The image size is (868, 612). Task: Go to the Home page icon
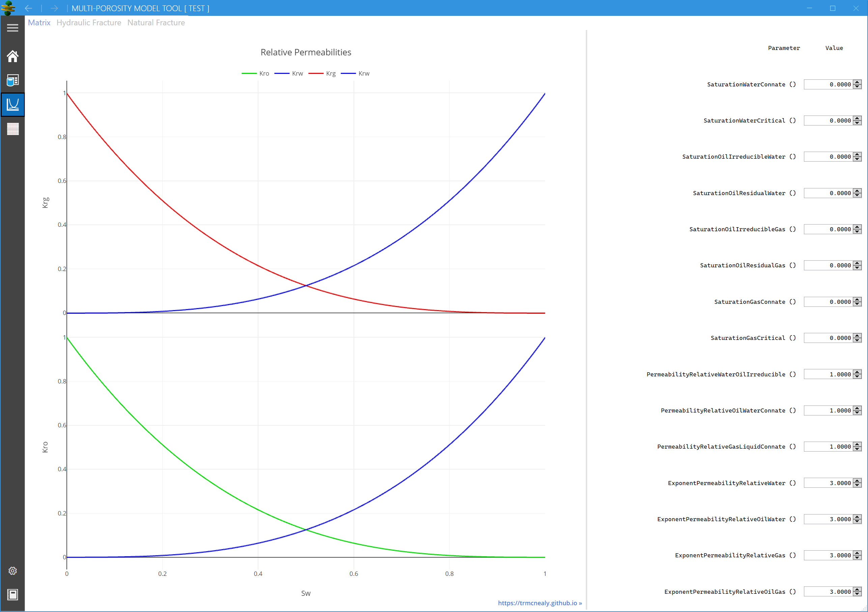[x=12, y=56]
